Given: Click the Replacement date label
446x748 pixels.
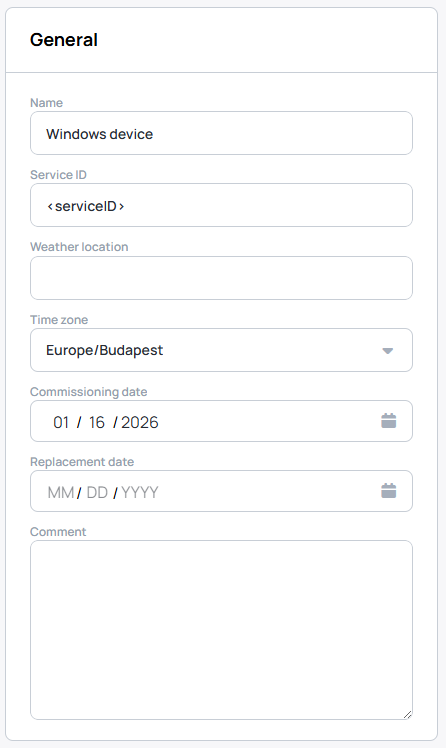Looking at the screenshot, I should (82, 462).
